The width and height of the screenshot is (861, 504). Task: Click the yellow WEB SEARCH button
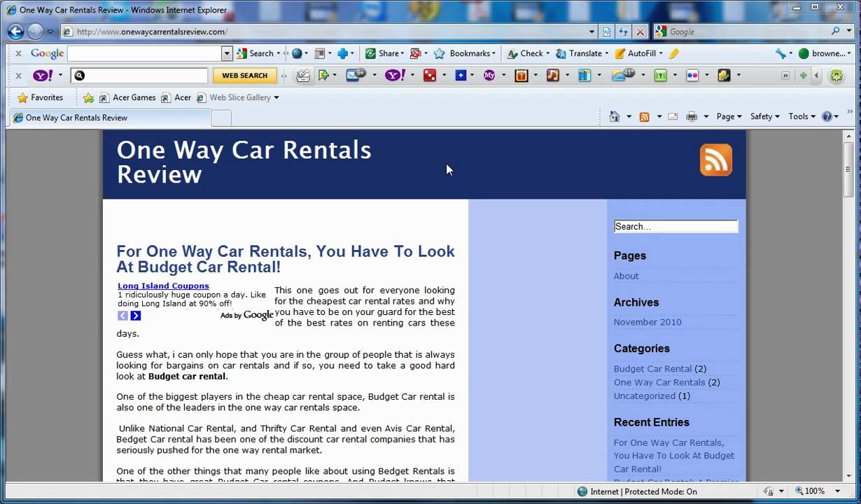pyautogui.click(x=245, y=76)
